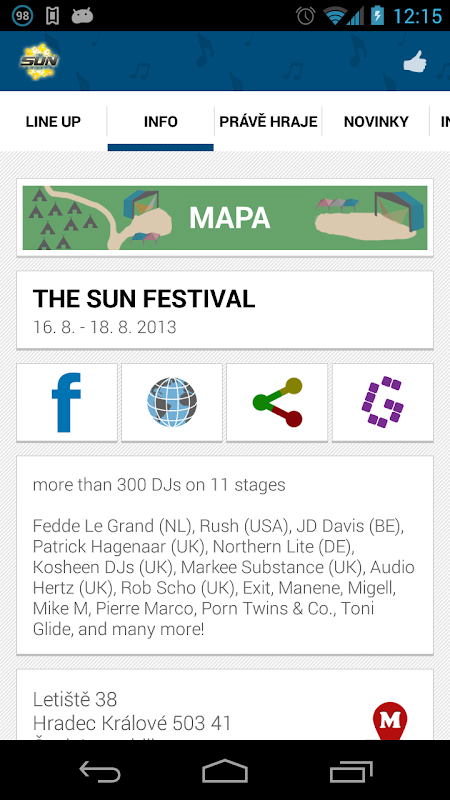Open The Sun festival logo
Screen dimensions: 450x800
(39, 61)
